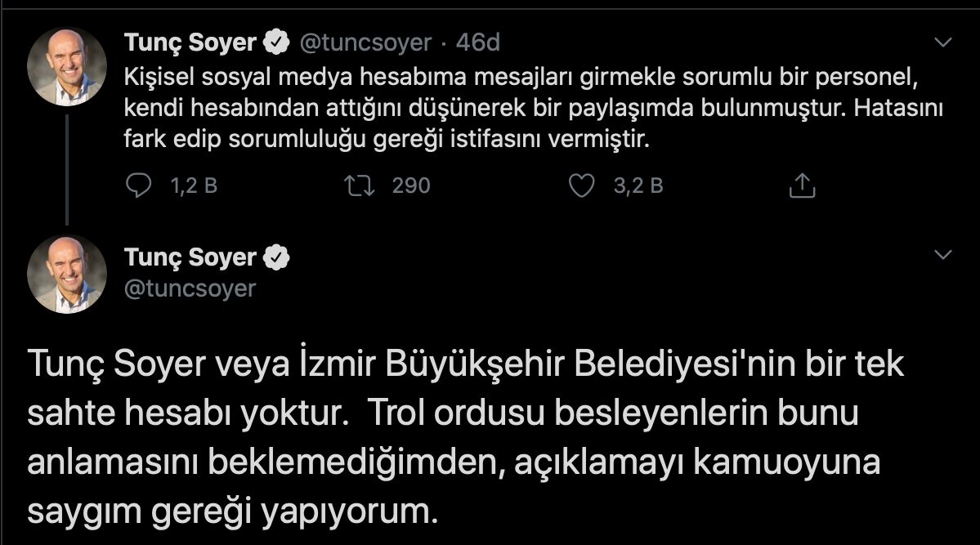Share the first tweet via the share icon
This screenshot has width=980, height=545.
tap(802, 186)
